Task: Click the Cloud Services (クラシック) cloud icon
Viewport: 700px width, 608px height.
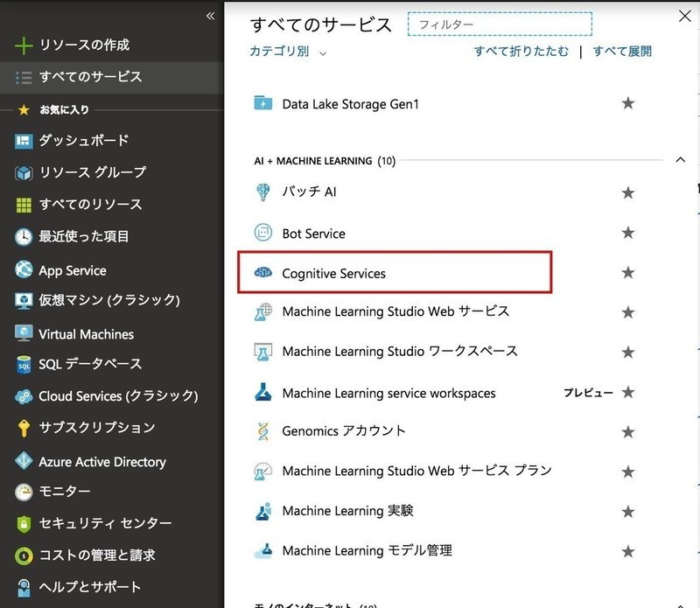Action: click(24, 396)
